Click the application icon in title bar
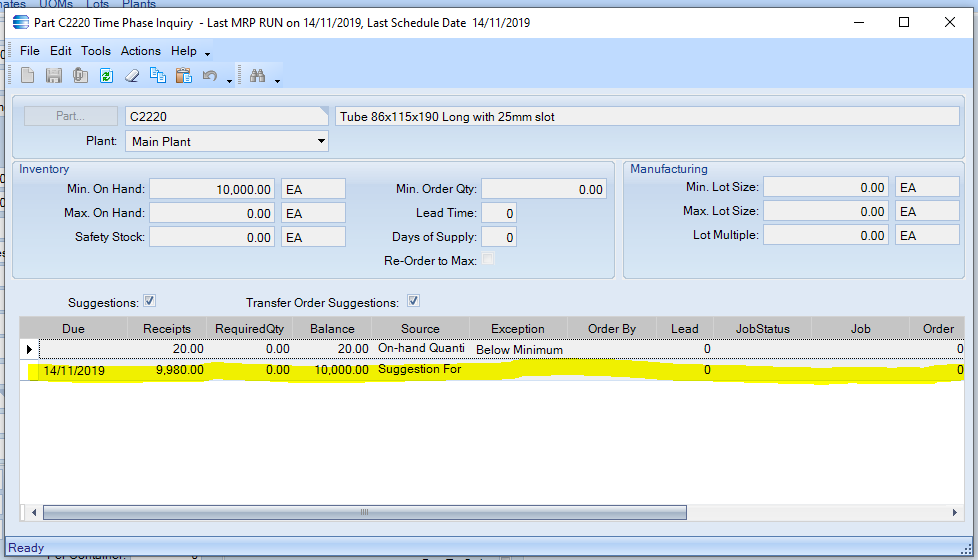This screenshot has height=560, width=978. click(21, 22)
